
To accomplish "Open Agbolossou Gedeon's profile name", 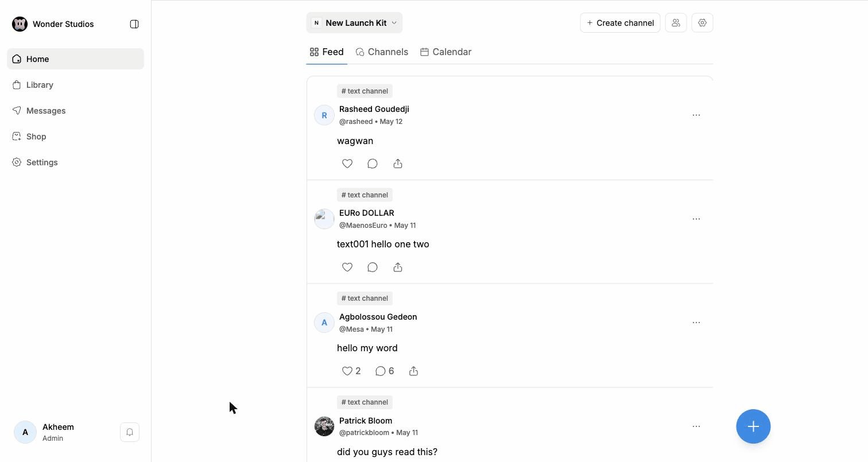I will (378, 317).
